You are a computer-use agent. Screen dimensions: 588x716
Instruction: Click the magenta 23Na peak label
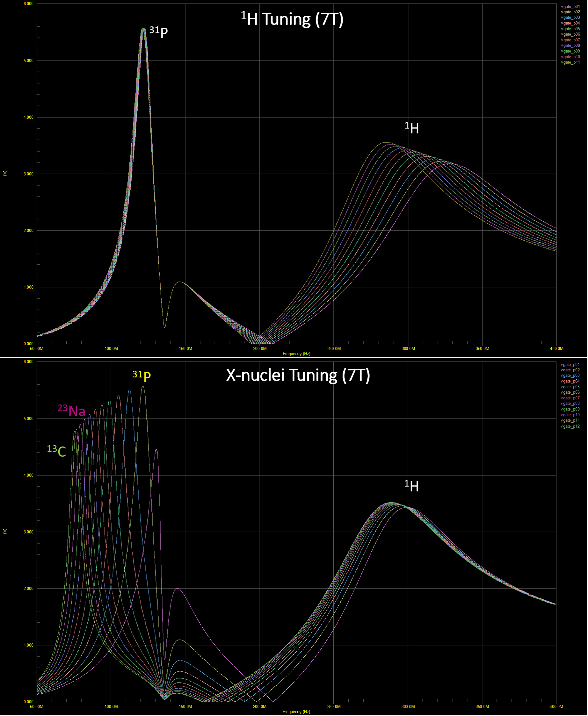coord(71,410)
